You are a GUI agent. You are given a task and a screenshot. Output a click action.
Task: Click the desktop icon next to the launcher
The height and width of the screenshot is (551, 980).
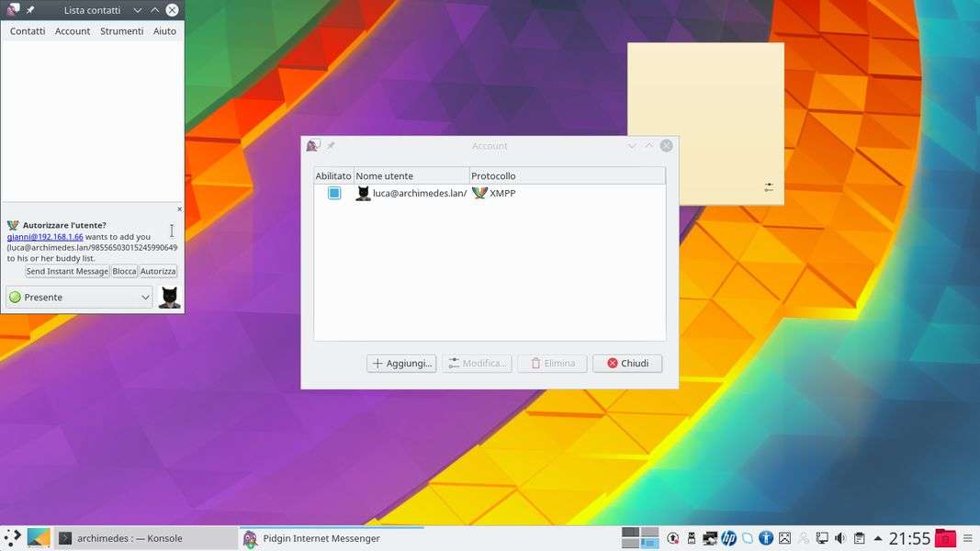[x=39, y=538]
